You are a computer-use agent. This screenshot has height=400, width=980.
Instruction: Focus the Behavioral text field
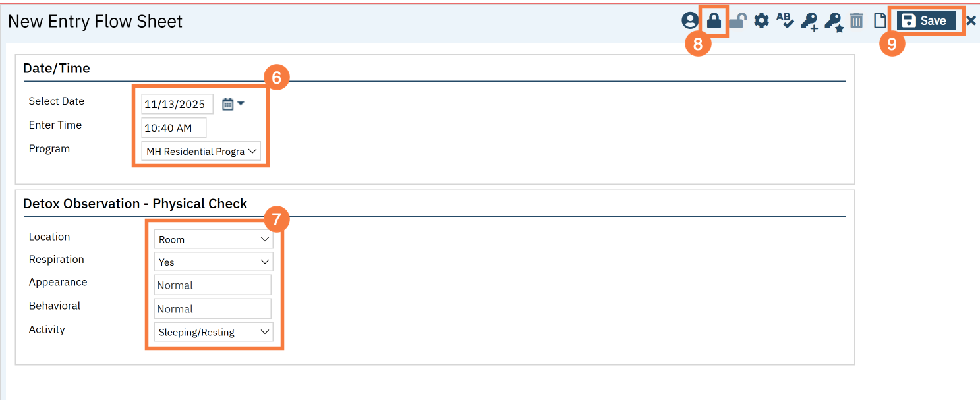click(x=213, y=309)
